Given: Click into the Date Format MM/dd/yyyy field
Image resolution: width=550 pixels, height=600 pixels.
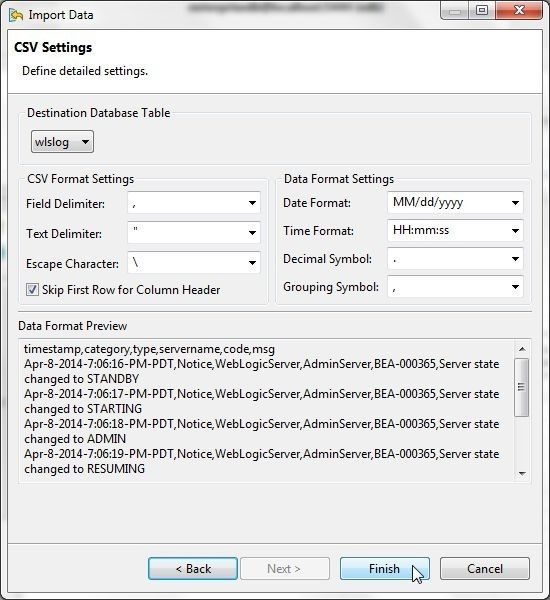Looking at the screenshot, I should [x=448, y=202].
